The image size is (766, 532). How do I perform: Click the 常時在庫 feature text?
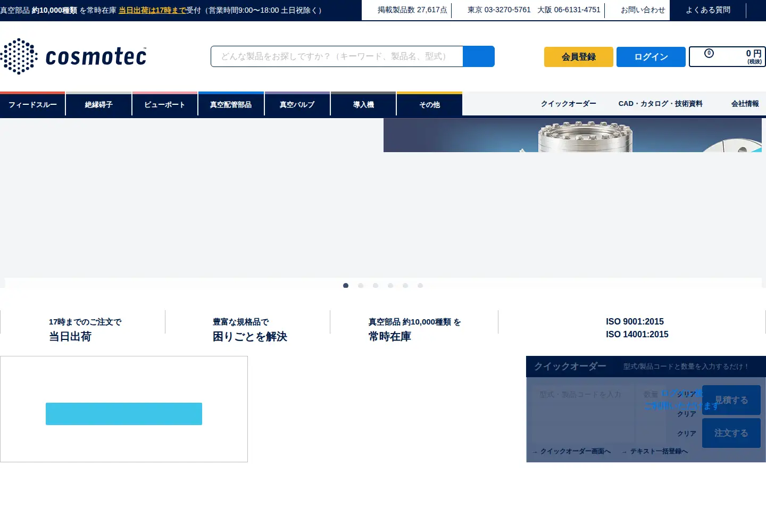[390, 337]
